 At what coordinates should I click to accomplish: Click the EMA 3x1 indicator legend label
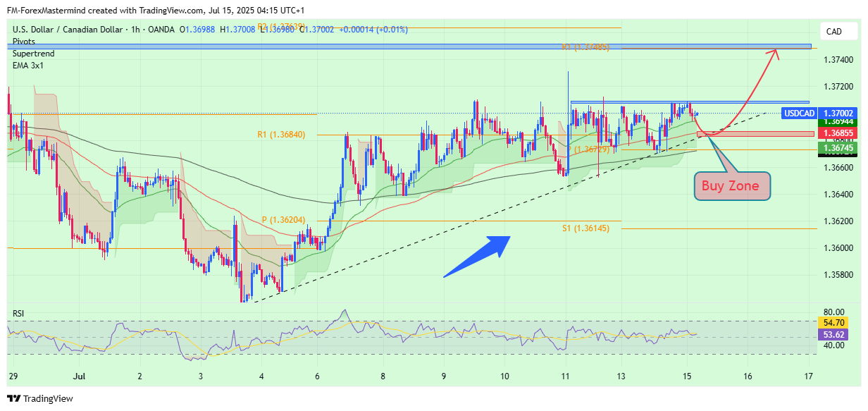click(29, 64)
